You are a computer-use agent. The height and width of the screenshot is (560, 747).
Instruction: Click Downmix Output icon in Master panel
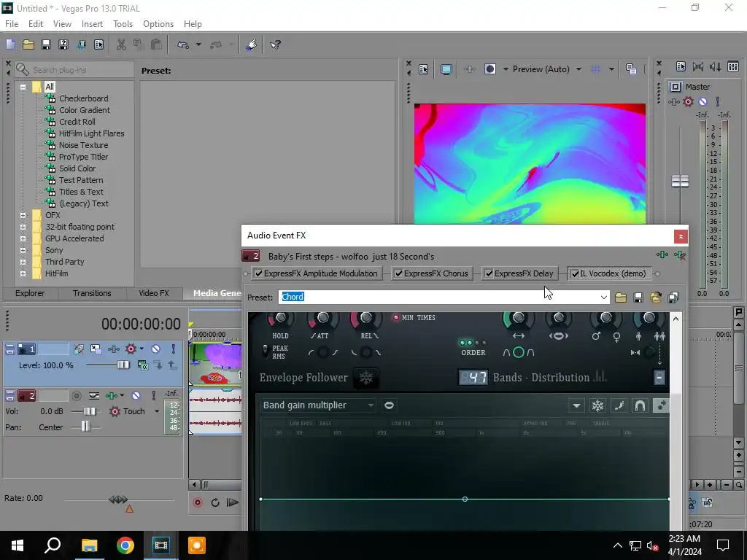pos(698,67)
